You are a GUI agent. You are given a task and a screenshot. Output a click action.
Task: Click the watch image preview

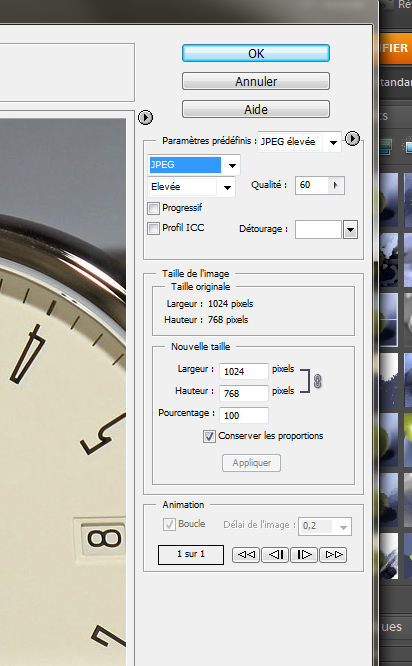63,391
